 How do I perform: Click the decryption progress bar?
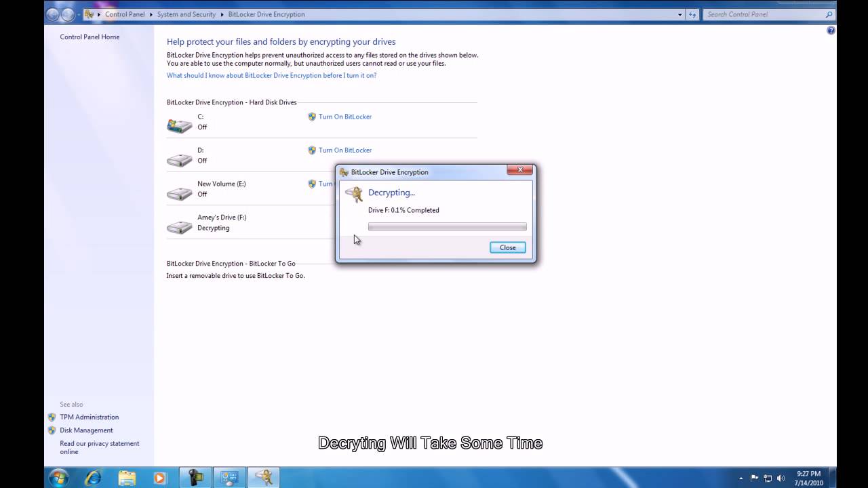tap(447, 227)
